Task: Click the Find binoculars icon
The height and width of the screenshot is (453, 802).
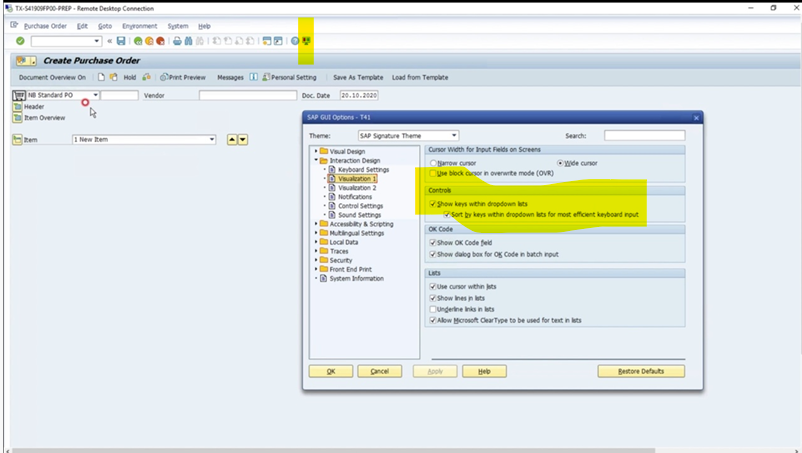Action: pyautogui.click(x=188, y=41)
